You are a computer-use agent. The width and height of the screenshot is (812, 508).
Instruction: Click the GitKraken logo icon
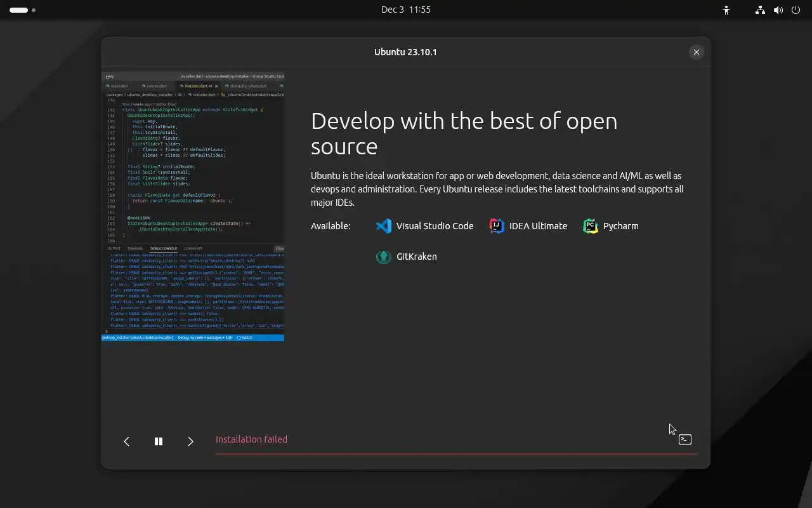click(384, 257)
